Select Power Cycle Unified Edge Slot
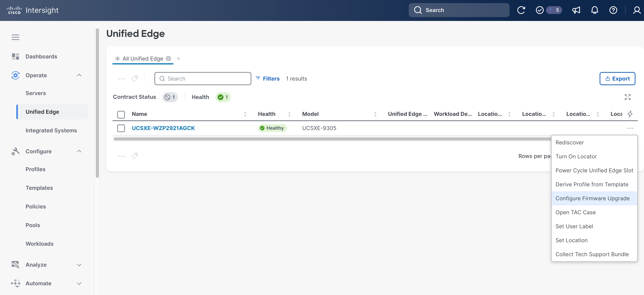 pos(594,171)
